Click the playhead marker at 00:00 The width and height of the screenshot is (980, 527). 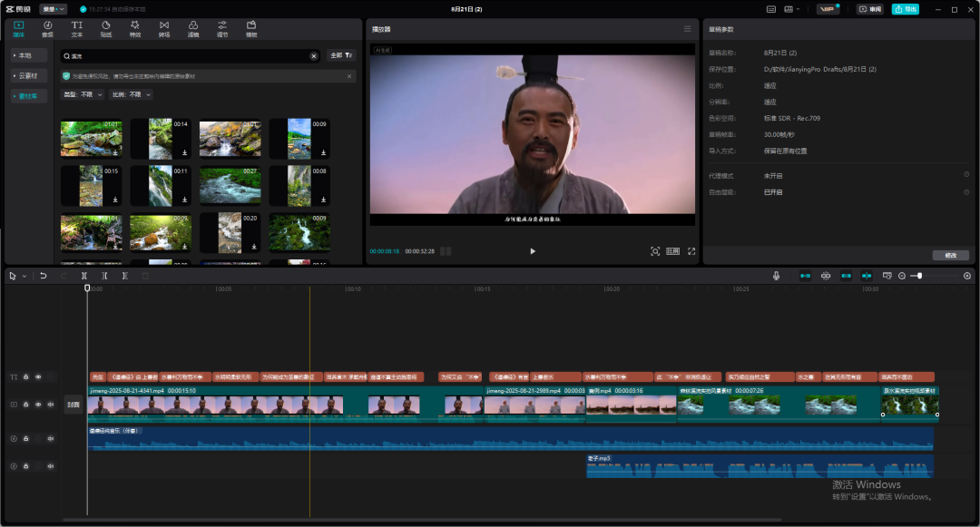pyautogui.click(x=87, y=288)
